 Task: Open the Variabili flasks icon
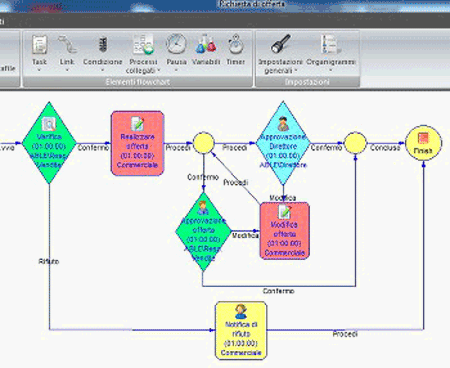coord(206,44)
